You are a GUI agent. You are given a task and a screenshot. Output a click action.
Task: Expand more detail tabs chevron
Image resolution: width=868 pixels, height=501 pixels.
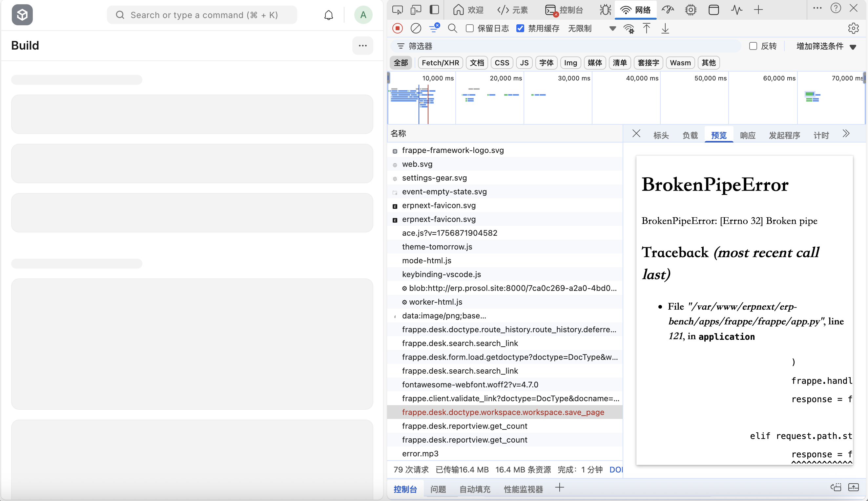(x=846, y=134)
